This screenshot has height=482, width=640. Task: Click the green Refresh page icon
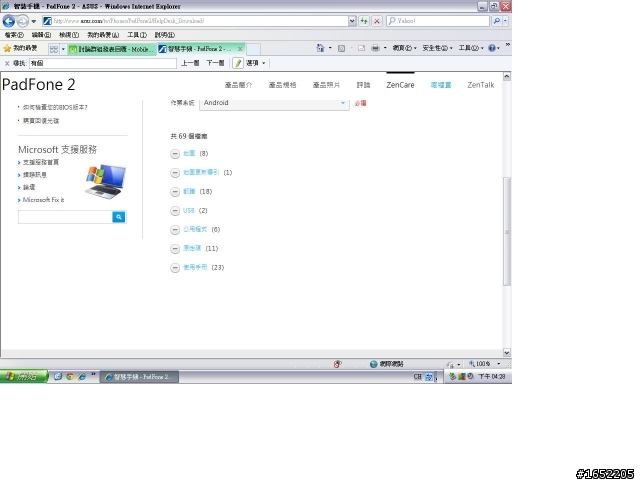tap(364, 21)
